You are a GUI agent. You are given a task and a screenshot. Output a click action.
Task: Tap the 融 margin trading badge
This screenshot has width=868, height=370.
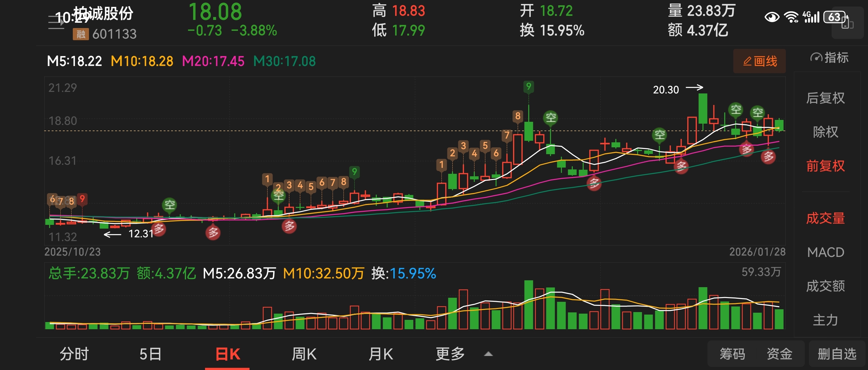[x=81, y=34]
